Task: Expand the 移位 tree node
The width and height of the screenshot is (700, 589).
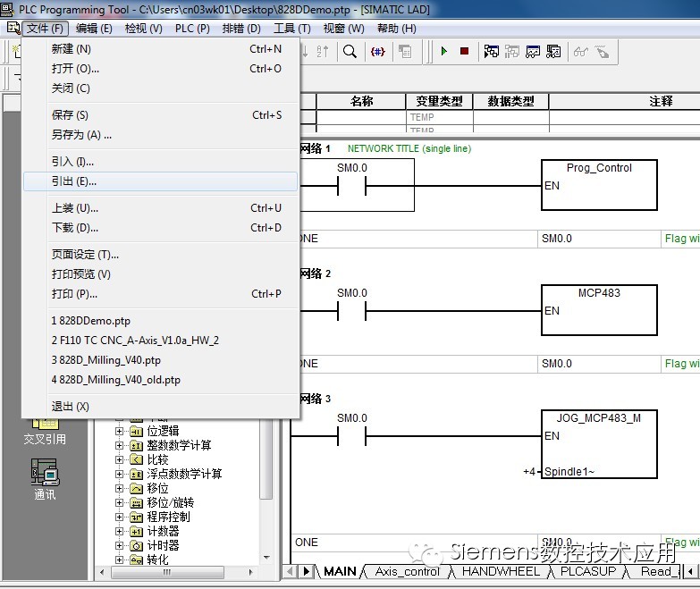Action: 119,488
